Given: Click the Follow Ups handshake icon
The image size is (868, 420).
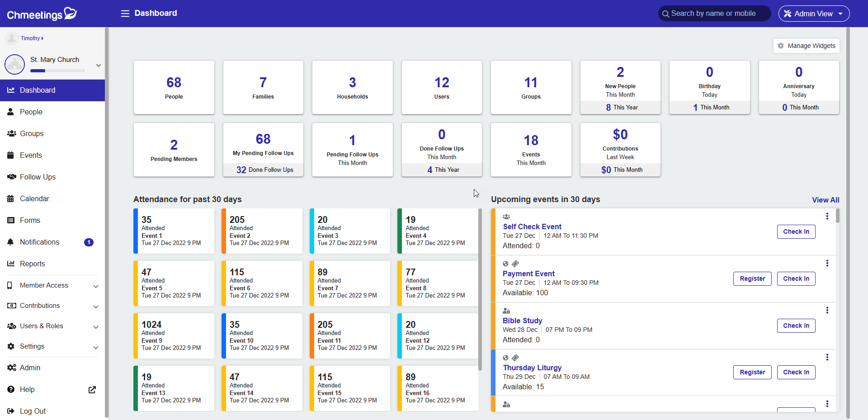Looking at the screenshot, I should point(11,177).
